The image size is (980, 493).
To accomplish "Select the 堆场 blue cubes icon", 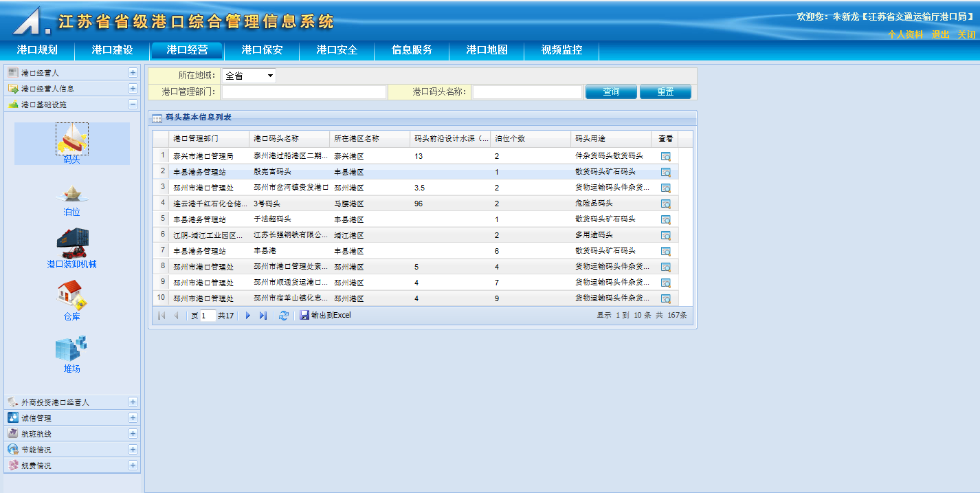I will (71, 349).
